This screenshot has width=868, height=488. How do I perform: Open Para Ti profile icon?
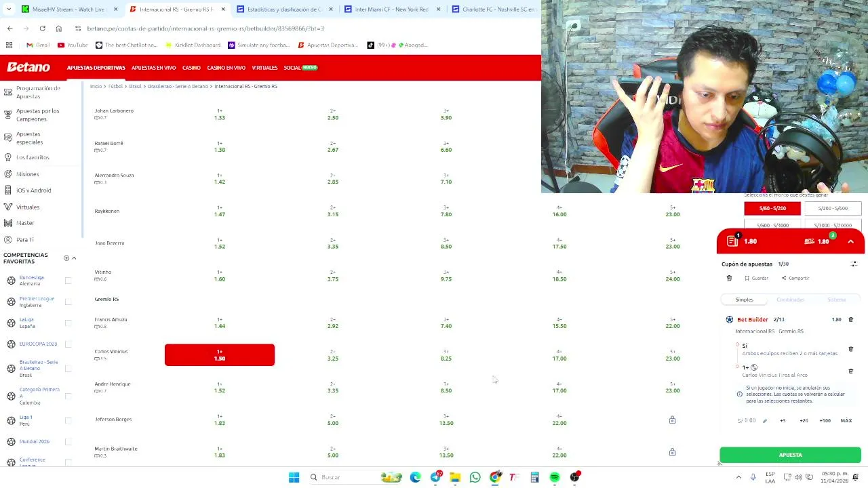coord(9,239)
